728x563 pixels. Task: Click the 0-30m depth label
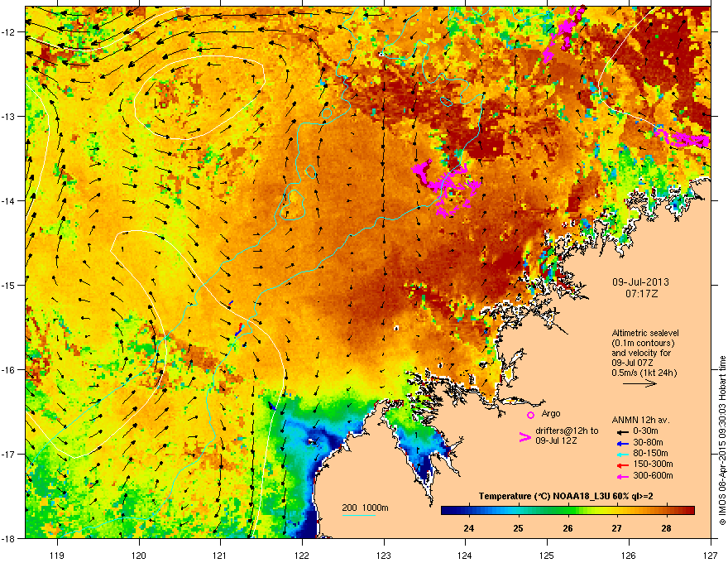[x=646, y=431]
